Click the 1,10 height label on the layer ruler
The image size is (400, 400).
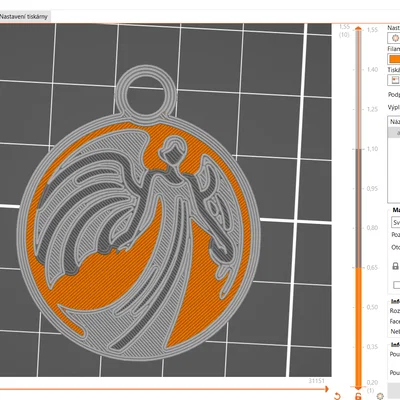(x=372, y=149)
